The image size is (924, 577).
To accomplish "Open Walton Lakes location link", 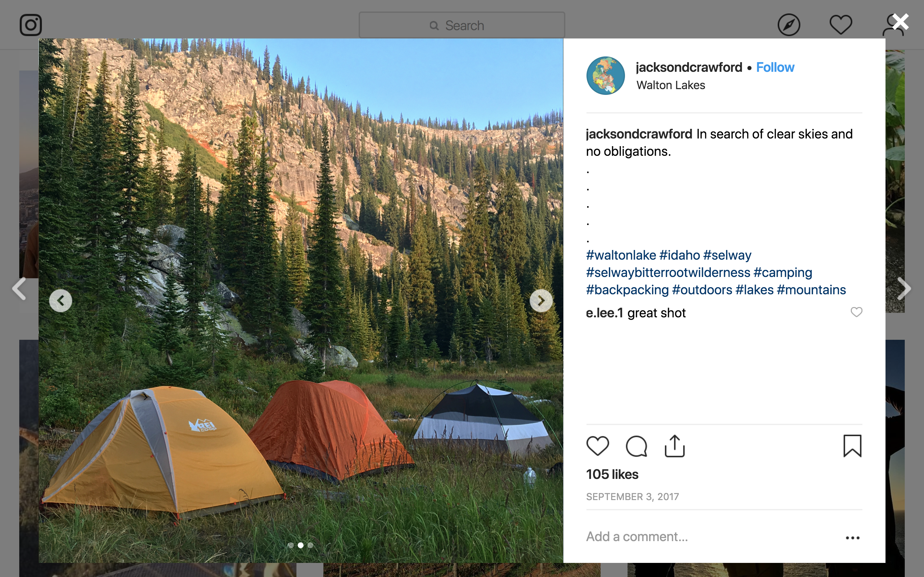I will [x=671, y=85].
